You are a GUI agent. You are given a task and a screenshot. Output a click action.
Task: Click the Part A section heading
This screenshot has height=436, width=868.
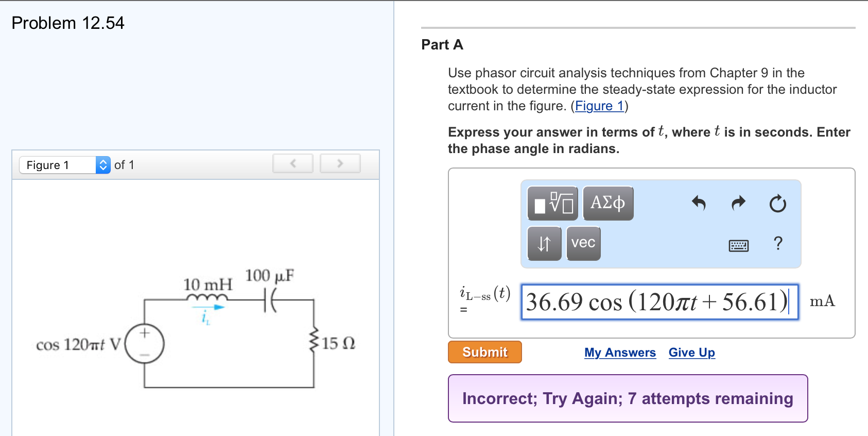(442, 45)
